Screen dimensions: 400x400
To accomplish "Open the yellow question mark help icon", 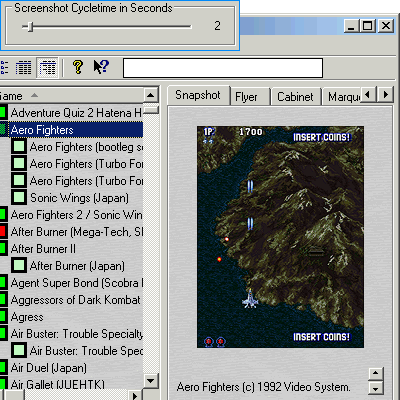I will pos(78,67).
